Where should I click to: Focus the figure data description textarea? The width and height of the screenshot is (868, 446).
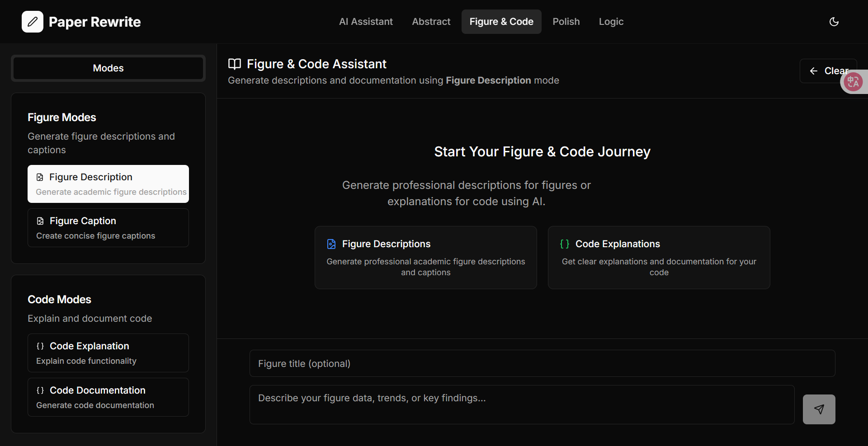click(522, 404)
